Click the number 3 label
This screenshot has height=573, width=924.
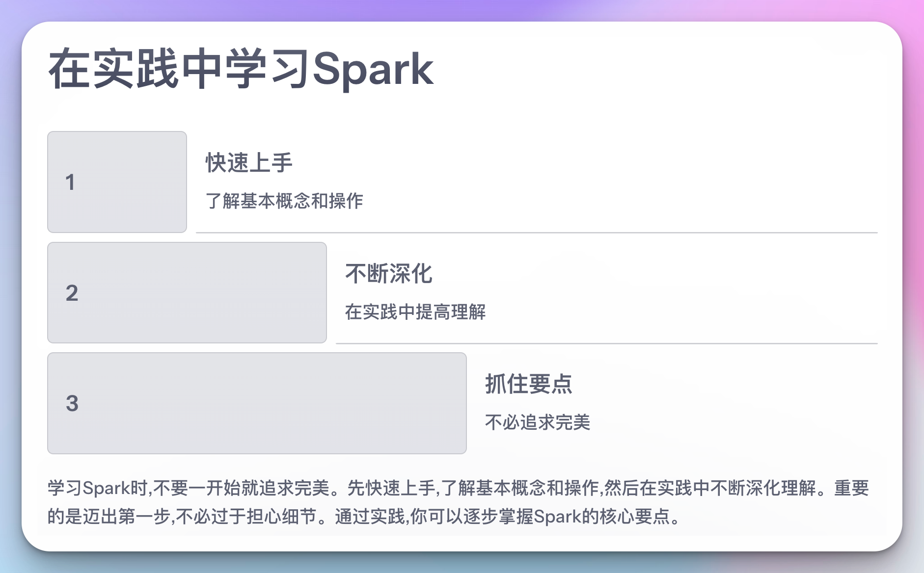click(x=72, y=404)
